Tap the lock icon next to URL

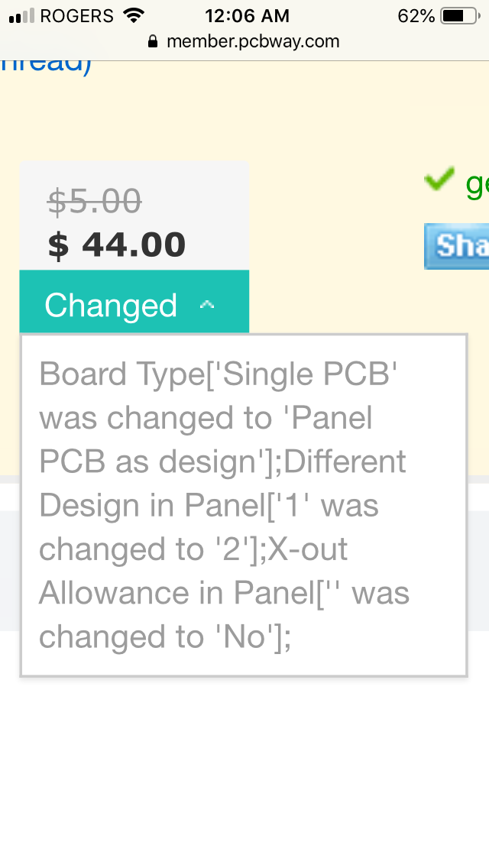click(153, 41)
